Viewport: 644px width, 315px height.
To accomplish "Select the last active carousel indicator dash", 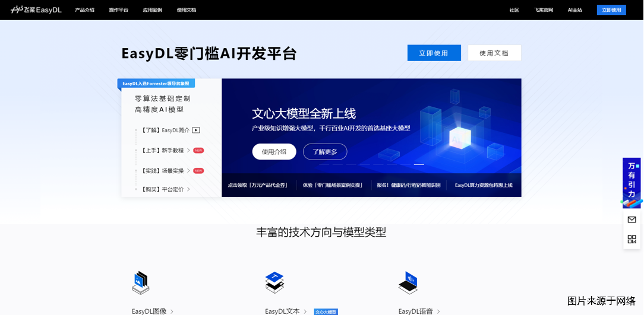I will 419,164.
